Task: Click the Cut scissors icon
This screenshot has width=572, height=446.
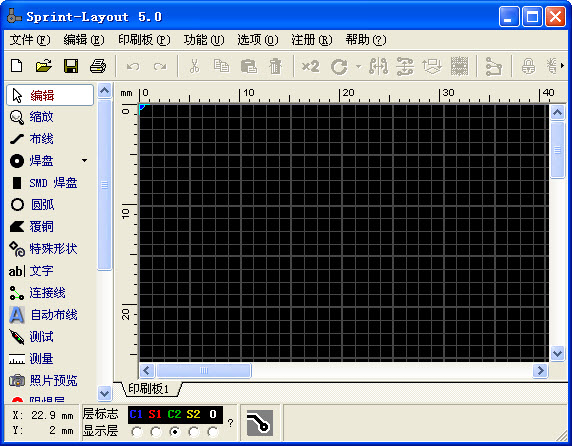Action: click(x=195, y=66)
